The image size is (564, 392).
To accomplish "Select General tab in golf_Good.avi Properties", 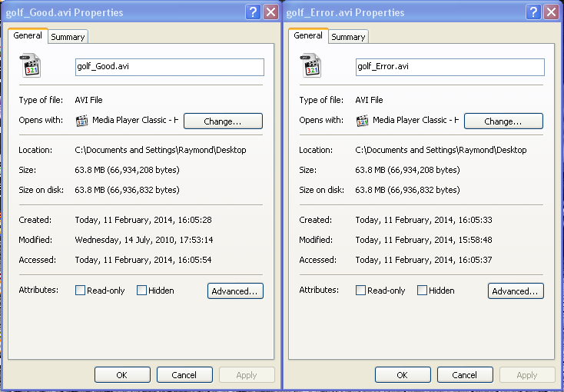I will click(28, 35).
